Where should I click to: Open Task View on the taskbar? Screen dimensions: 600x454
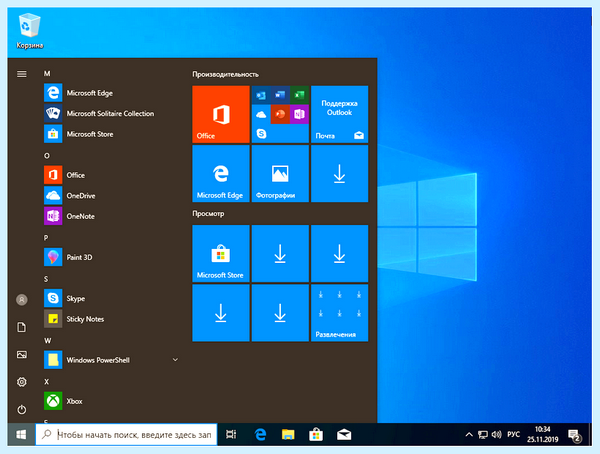pyautogui.click(x=231, y=434)
